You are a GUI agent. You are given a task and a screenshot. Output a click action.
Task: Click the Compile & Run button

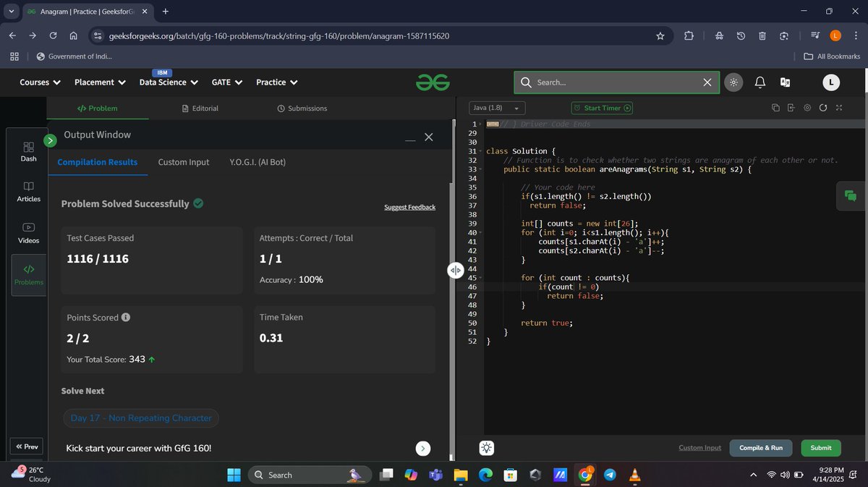(761, 448)
